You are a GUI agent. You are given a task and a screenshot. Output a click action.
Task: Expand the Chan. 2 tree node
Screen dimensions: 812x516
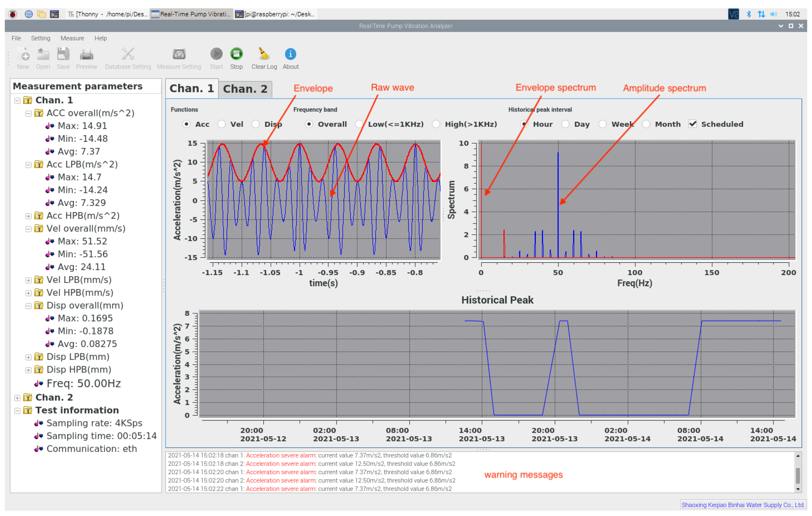pyautogui.click(x=17, y=398)
